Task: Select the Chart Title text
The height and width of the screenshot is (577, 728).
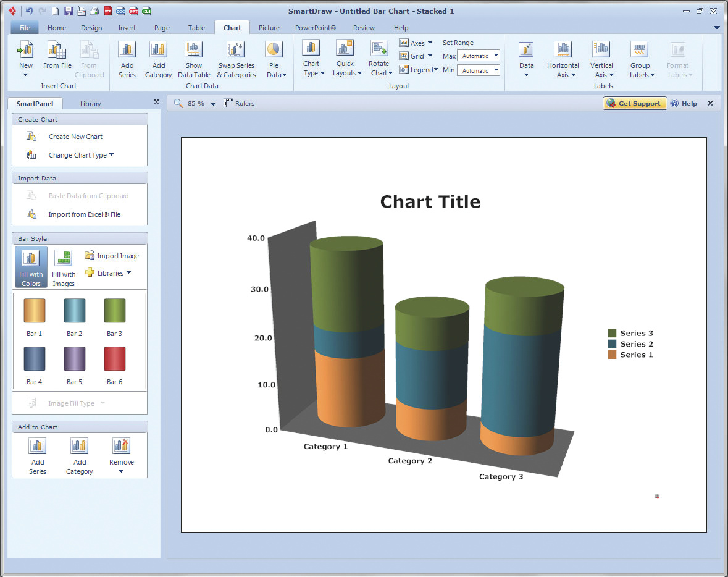Action: 430,201
